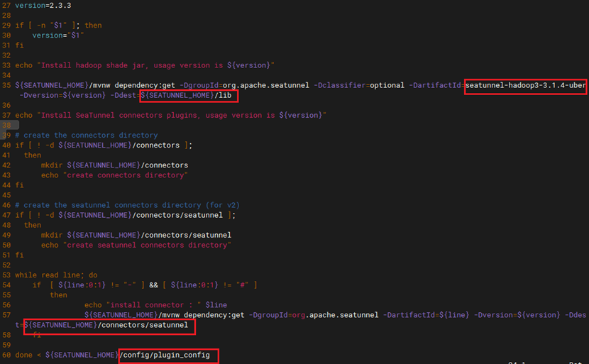Click the '${line:0:1} != "#"' condition on line 54
Image resolution: width=589 pixels, height=364 pixels.
[x=210, y=285]
